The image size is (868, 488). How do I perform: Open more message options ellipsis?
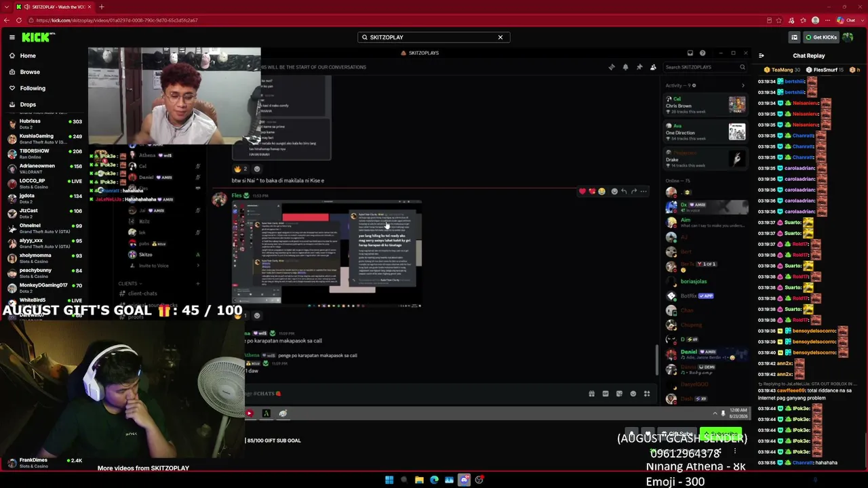pos(644,191)
